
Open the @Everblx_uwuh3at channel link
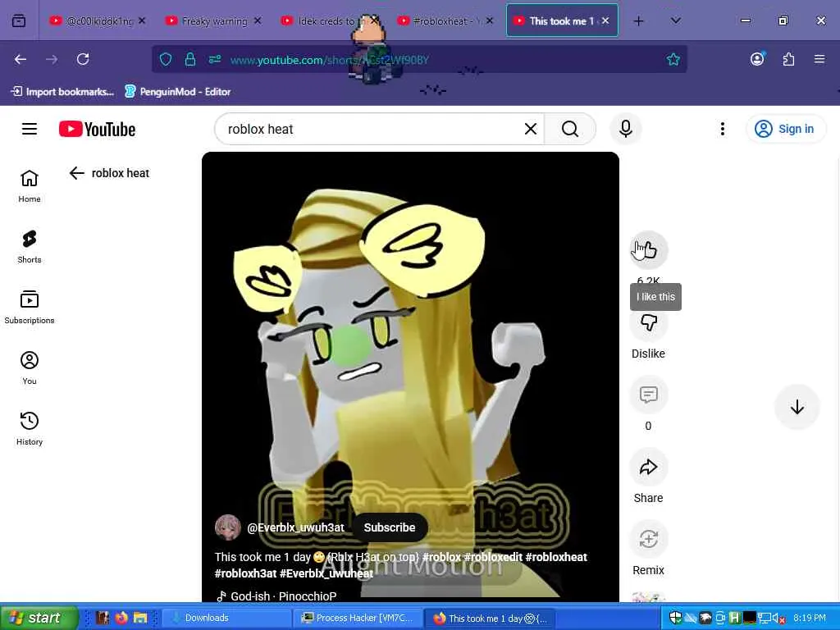[295, 527]
